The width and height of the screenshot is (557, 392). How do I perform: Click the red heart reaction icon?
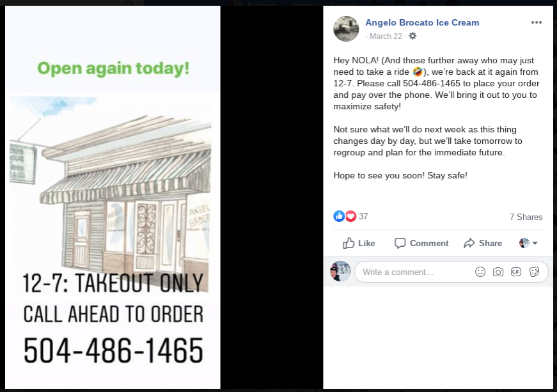pyautogui.click(x=350, y=216)
